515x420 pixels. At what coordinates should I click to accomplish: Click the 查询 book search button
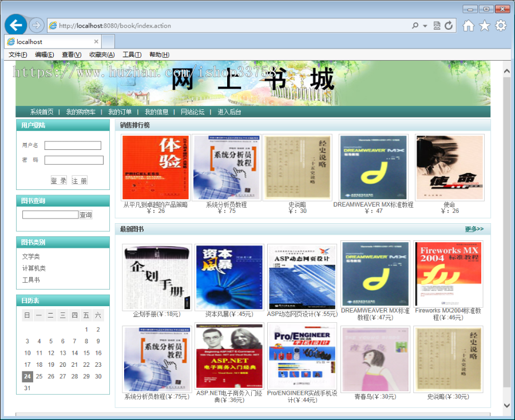[85, 215]
